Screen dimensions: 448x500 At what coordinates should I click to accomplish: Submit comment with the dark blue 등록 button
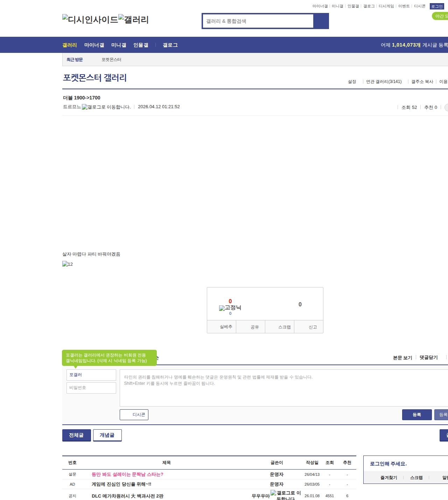tap(417, 415)
